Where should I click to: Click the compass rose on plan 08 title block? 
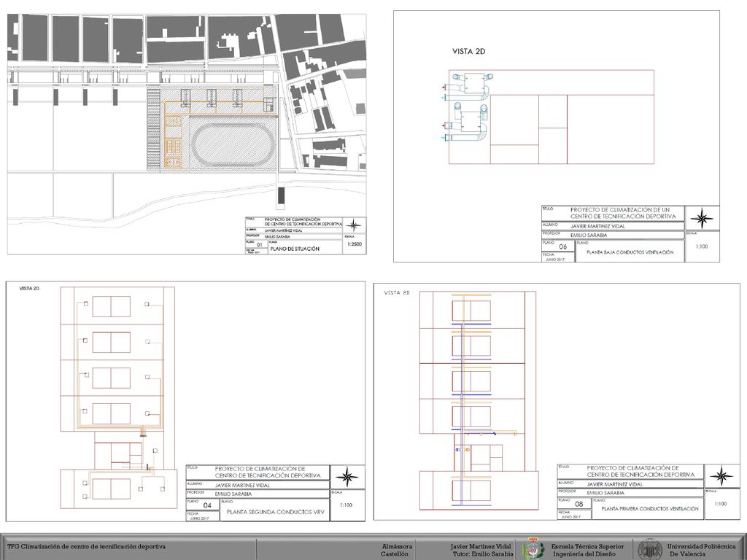[721, 475]
